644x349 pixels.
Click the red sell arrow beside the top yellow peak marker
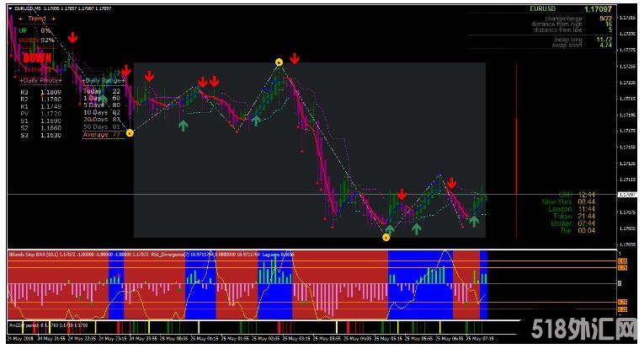tap(294, 59)
